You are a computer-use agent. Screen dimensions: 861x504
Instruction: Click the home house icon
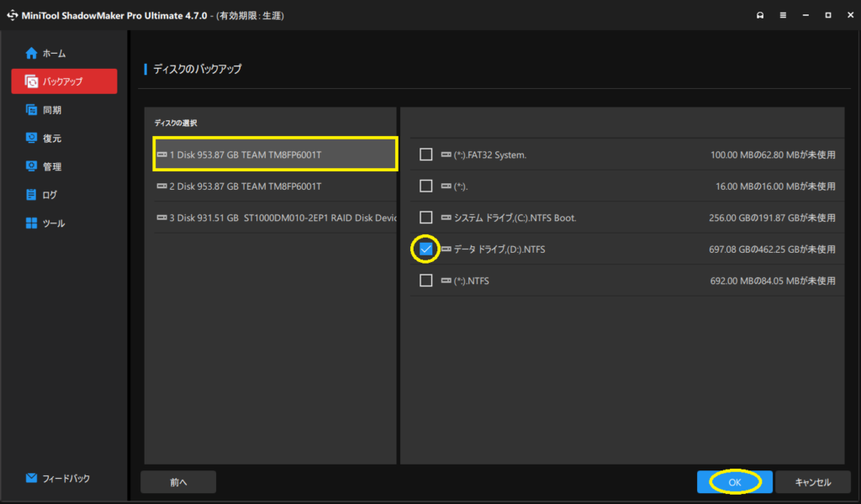click(31, 53)
